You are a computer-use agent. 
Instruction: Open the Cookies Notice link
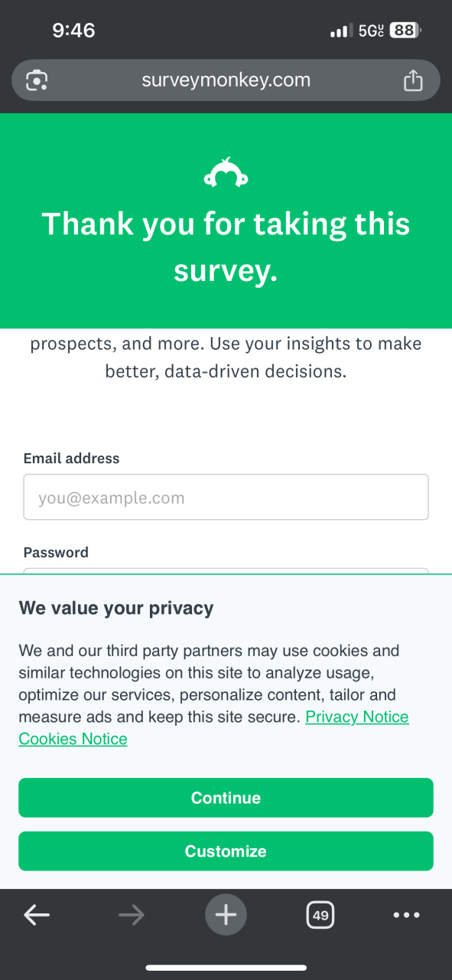pyautogui.click(x=73, y=739)
